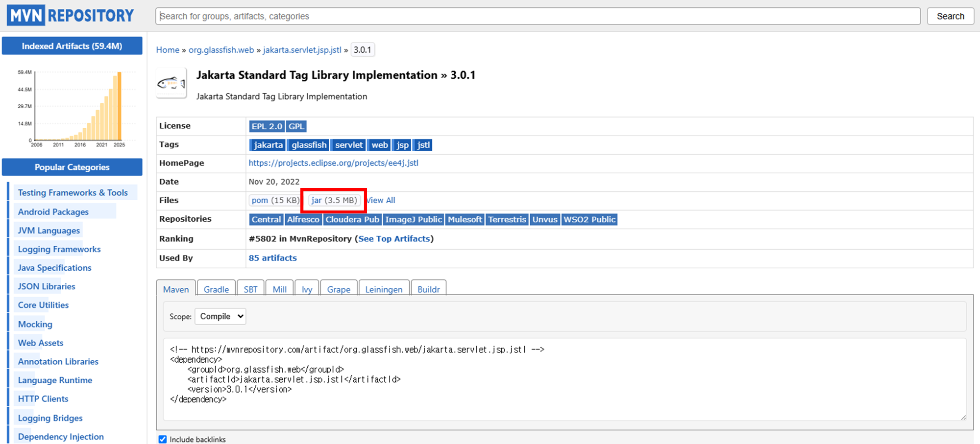The width and height of the screenshot is (980, 444).
Task: Open the Home breadcrumb link
Action: (168, 50)
